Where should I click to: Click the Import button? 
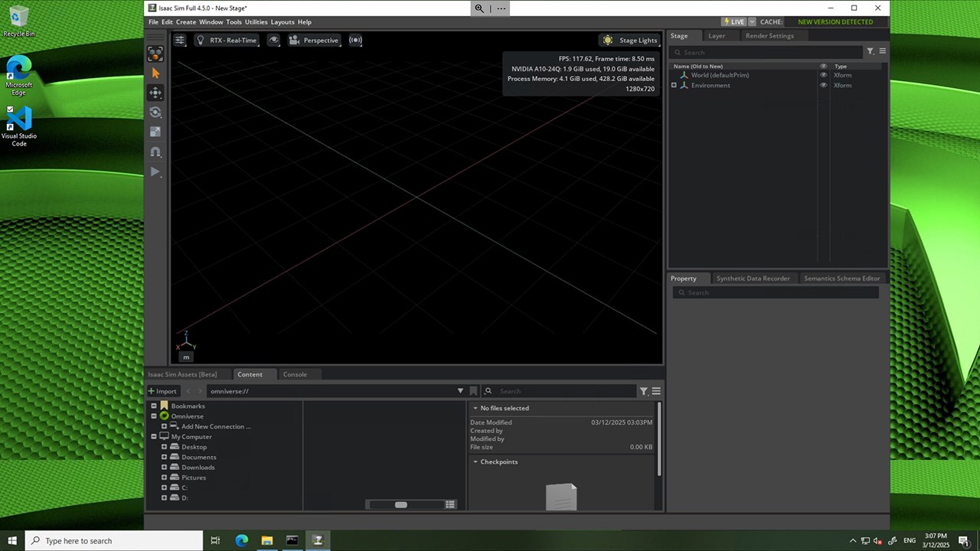coord(162,391)
